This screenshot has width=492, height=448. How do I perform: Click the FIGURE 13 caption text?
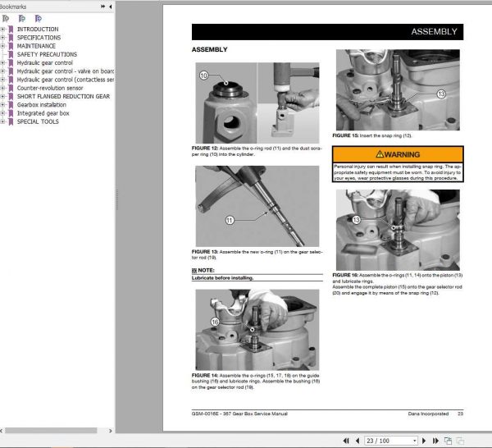click(x=257, y=254)
